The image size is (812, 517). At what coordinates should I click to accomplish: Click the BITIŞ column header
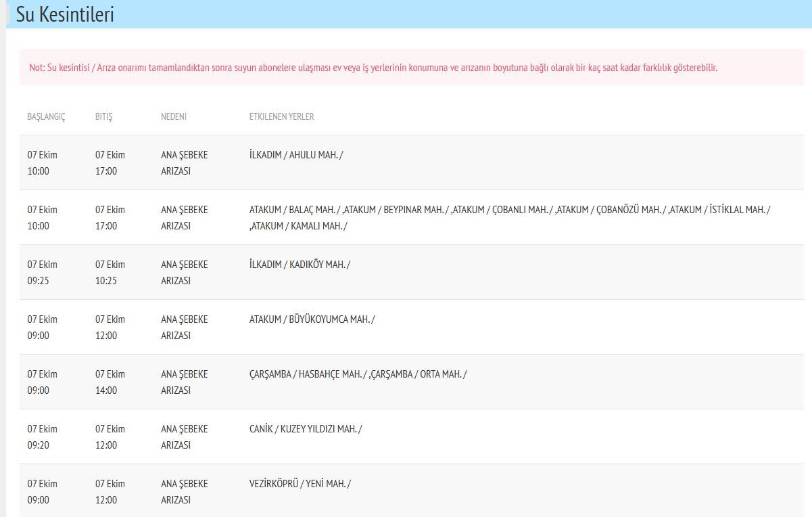point(104,116)
